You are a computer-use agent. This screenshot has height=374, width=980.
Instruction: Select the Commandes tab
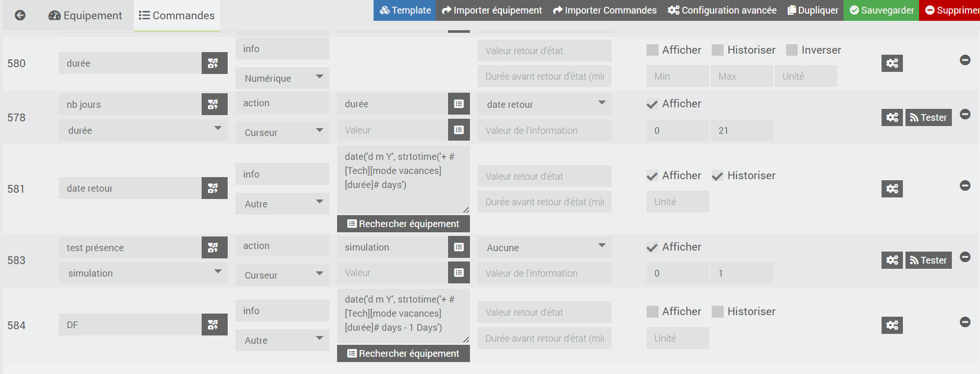click(177, 16)
